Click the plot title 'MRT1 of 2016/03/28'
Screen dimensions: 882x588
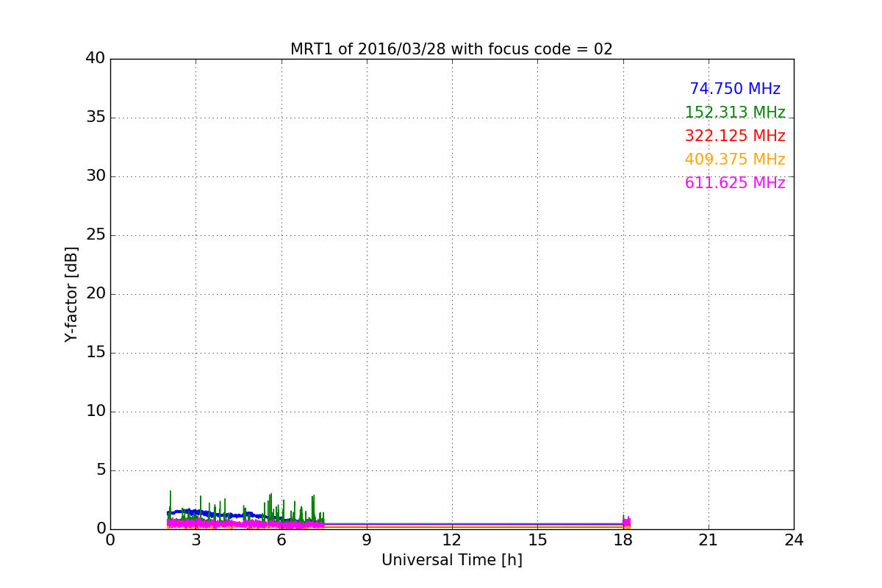pyautogui.click(x=369, y=49)
